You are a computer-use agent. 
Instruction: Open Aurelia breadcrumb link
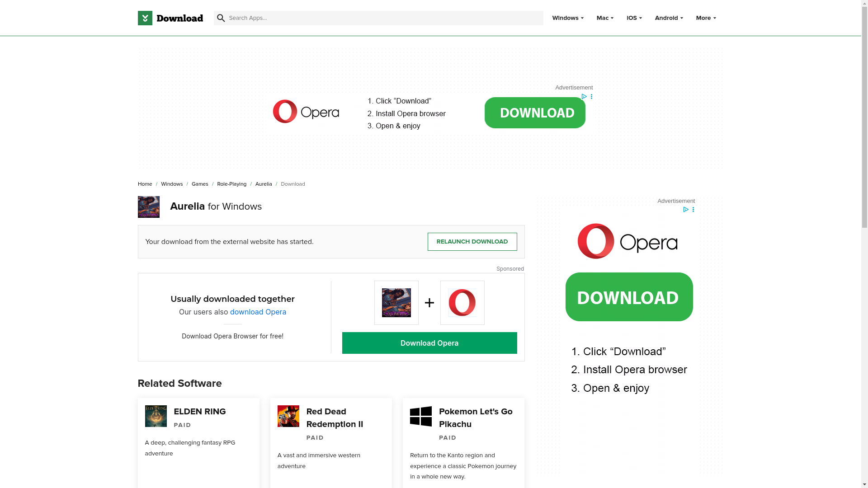click(264, 184)
